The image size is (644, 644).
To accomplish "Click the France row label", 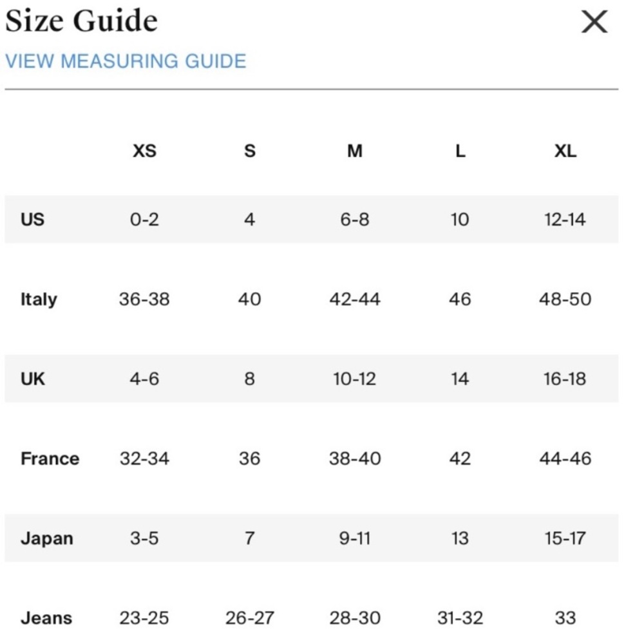I will [50, 459].
